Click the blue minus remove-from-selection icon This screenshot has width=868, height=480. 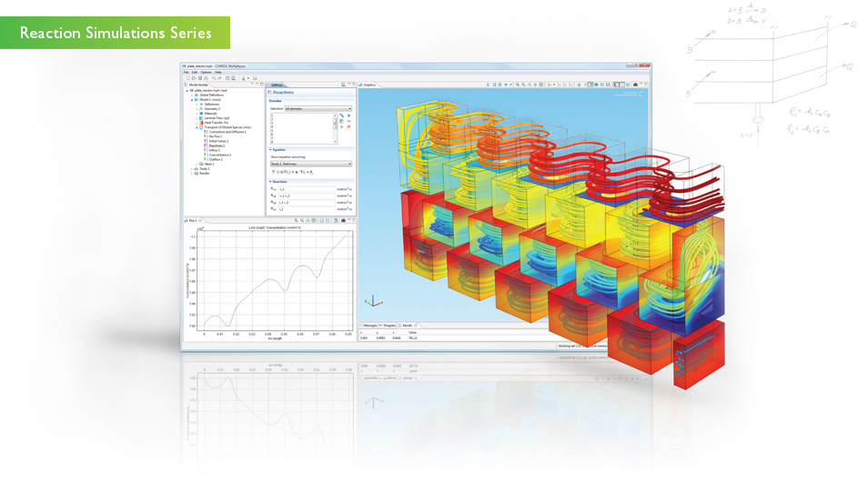point(348,121)
